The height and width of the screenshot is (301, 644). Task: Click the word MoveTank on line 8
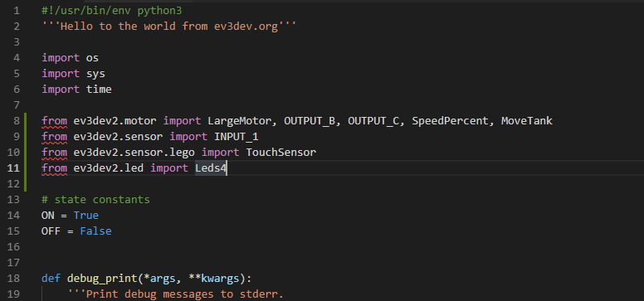coord(526,121)
